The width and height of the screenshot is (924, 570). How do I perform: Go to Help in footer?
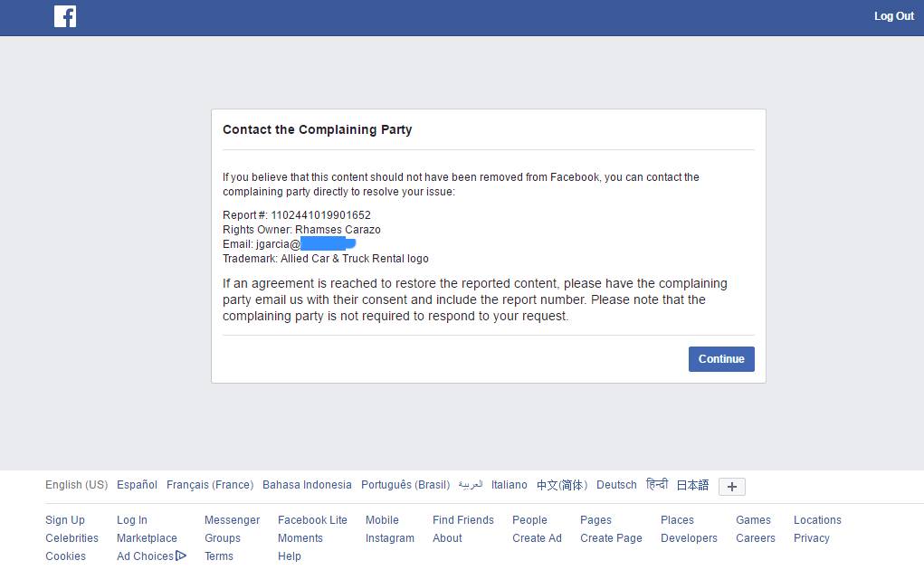pyautogui.click(x=290, y=556)
